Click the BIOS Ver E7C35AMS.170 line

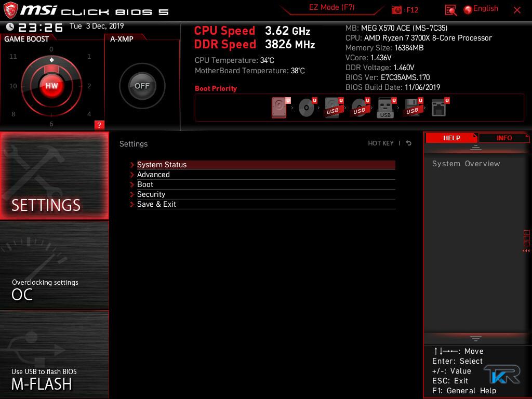click(388, 77)
